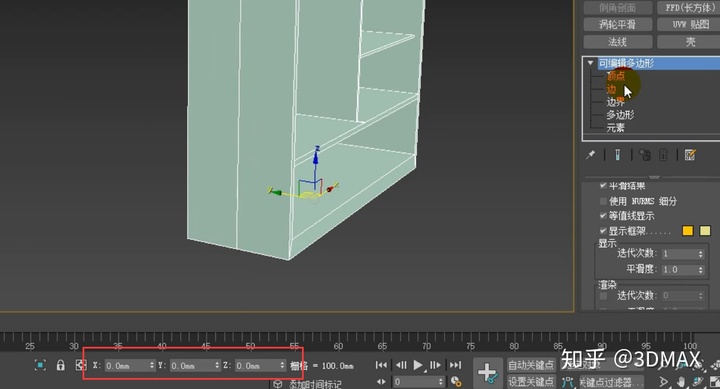The width and height of the screenshot is (720, 389).
Task: Play the animation
Action: pos(418,365)
